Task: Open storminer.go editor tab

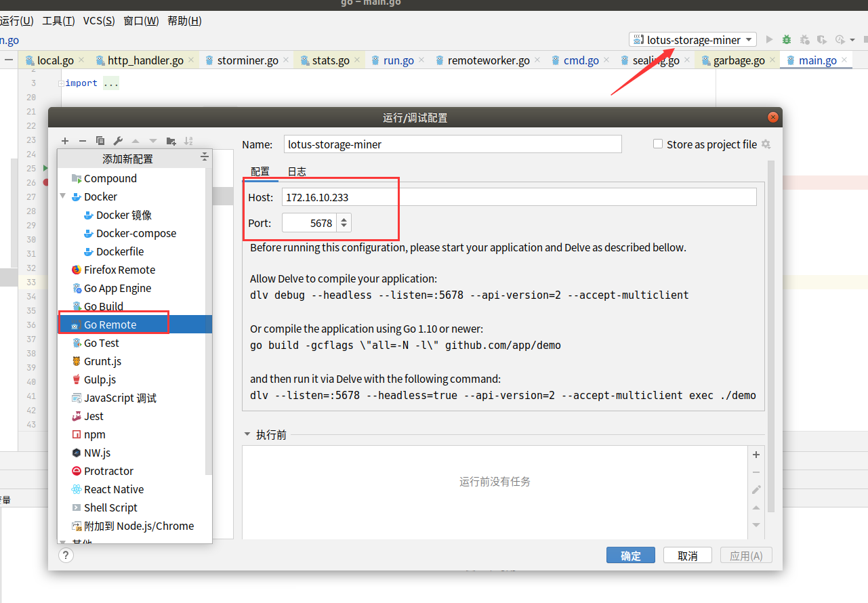Action: coord(247,60)
